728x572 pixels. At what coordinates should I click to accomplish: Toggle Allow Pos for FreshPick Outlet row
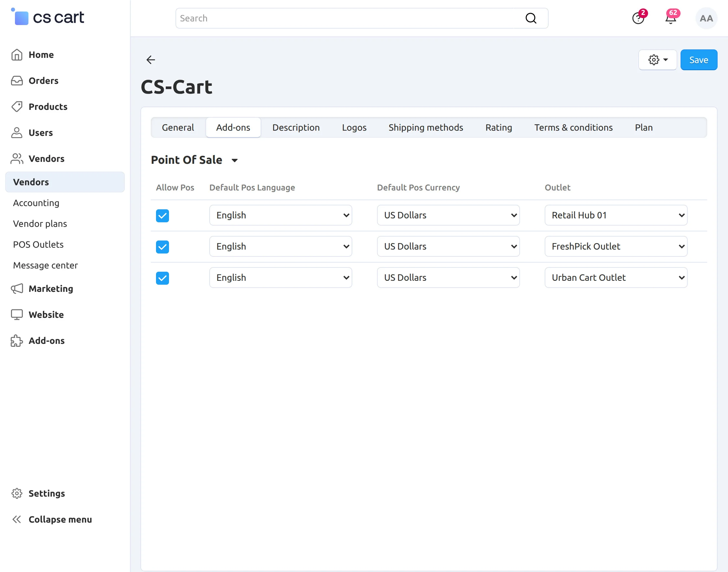(162, 247)
